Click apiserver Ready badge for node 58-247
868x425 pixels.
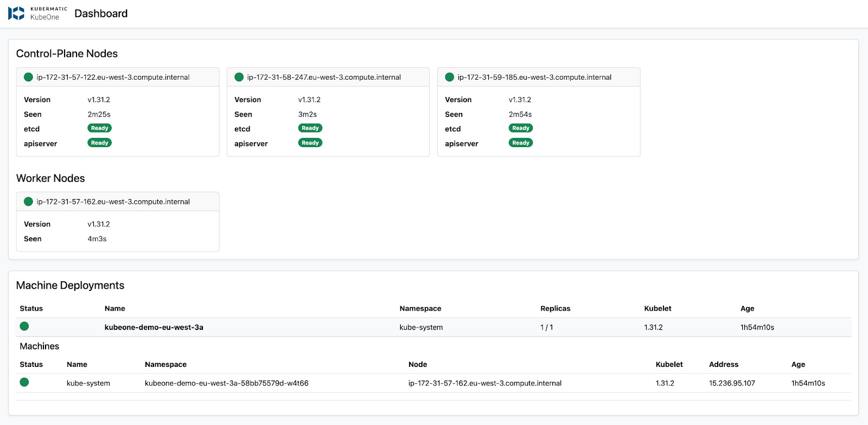(310, 143)
